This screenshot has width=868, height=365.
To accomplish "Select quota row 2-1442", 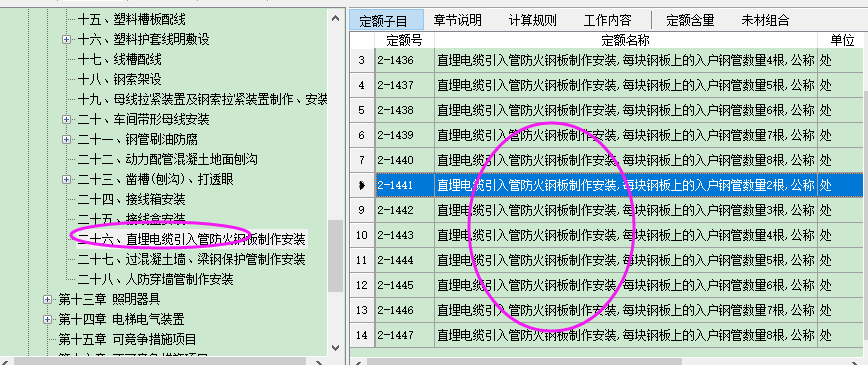I will [x=607, y=210].
